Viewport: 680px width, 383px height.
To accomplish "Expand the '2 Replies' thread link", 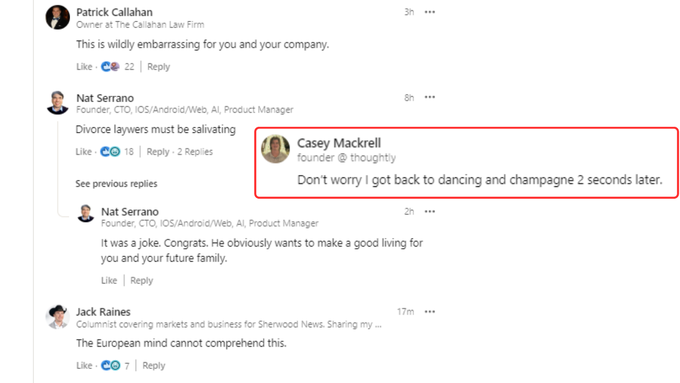I will [195, 151].
